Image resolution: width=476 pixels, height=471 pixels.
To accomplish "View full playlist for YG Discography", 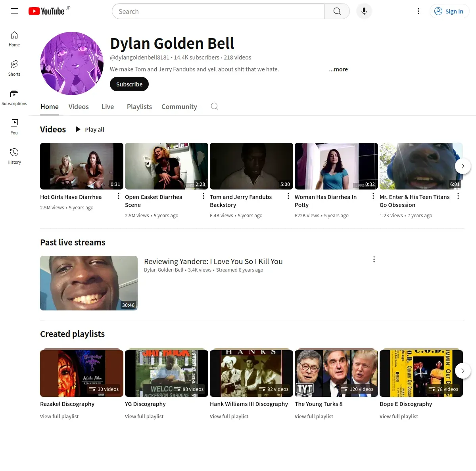I will [x=144, y=416].
